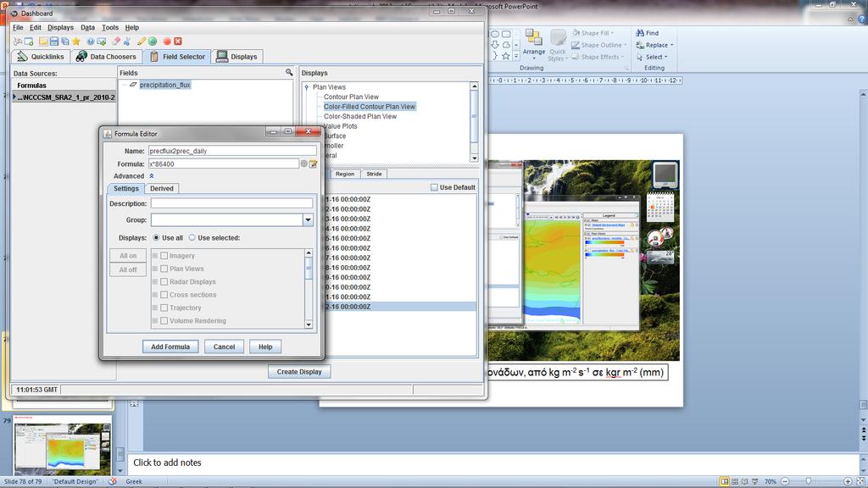This screenshot has height=488, width=868.
Task: Click the Description input field
Action: 232,203
